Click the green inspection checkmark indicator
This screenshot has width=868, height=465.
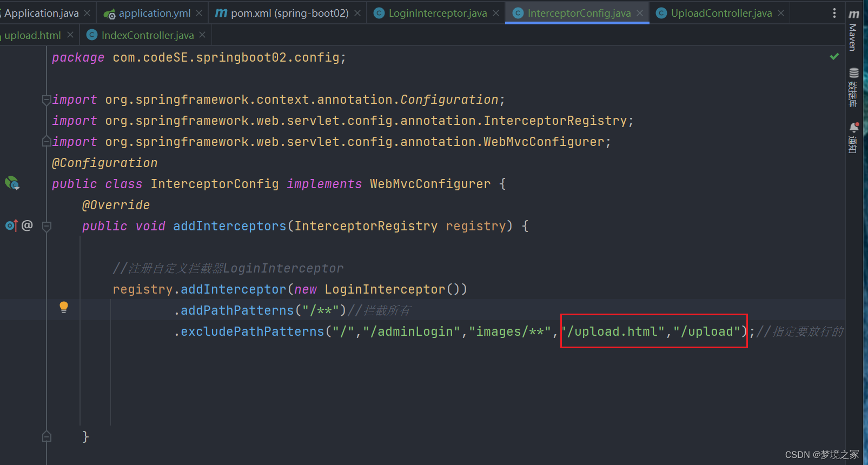point(834,56)
